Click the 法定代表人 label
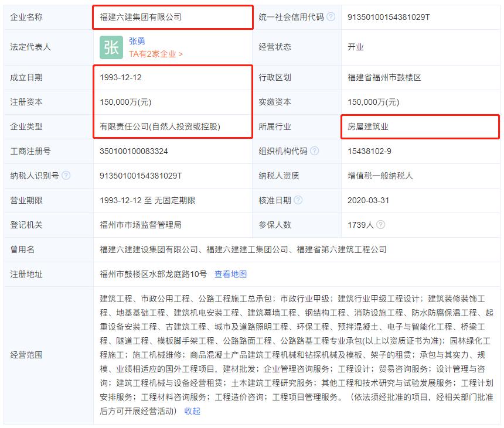This screenshot has width=504, height=428. (x=30, y=47)
